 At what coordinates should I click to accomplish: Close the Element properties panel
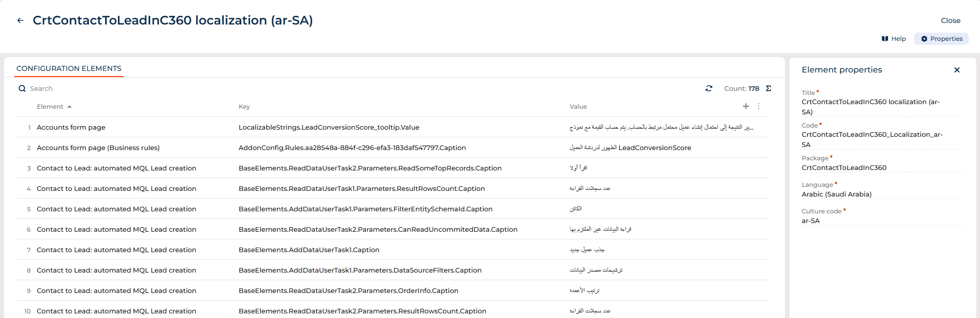coord(956,70)
